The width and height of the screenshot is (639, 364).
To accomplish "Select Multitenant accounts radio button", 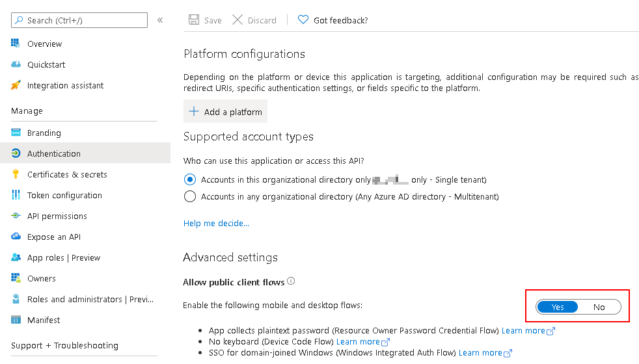I will point(190,196).
